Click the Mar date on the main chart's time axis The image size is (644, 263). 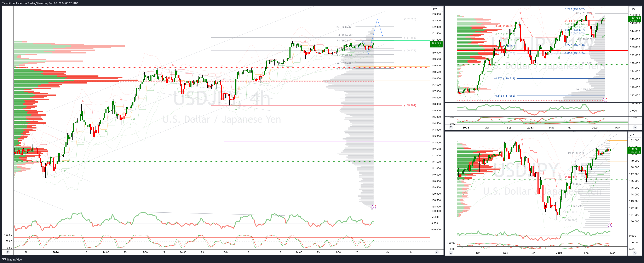[387, 252]
